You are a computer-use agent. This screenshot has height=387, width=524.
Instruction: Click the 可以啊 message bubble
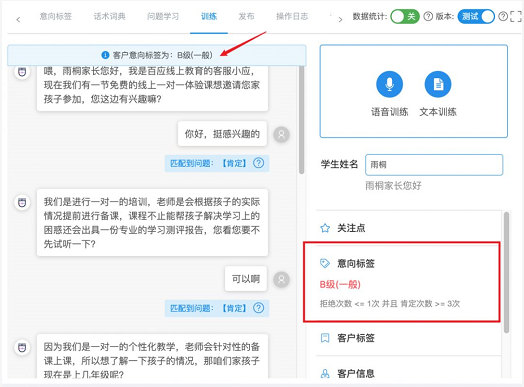[246, 279]
